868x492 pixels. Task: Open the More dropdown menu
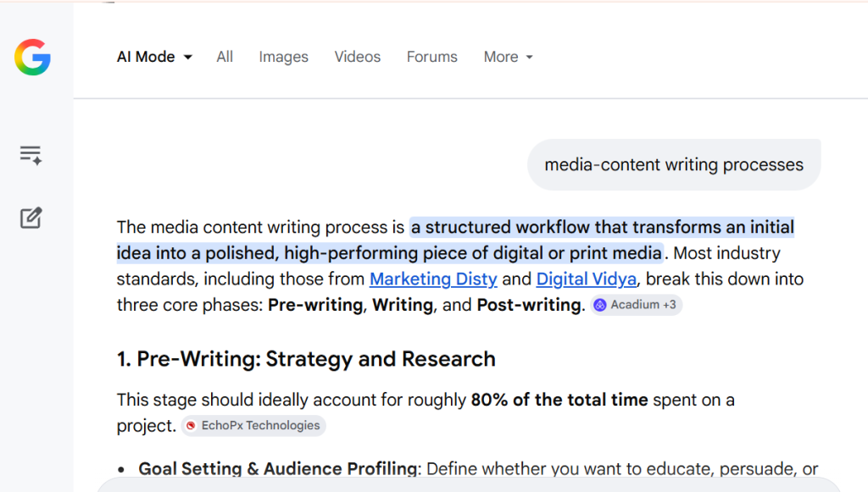(x=508, y=58)
